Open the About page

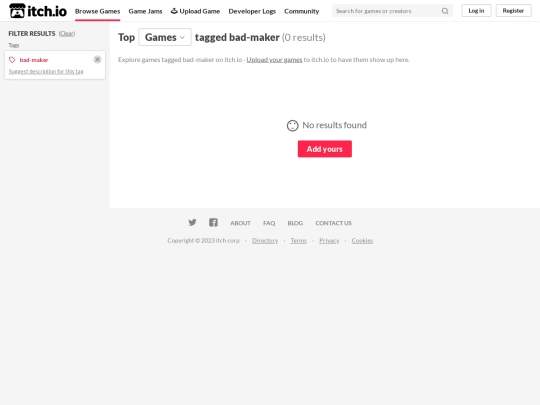pos(240,223)
